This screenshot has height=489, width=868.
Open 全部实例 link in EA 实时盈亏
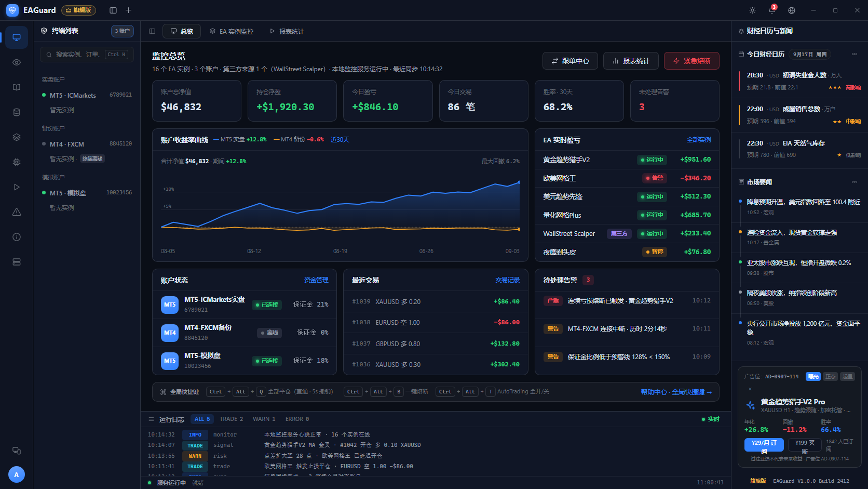(699, 140)
